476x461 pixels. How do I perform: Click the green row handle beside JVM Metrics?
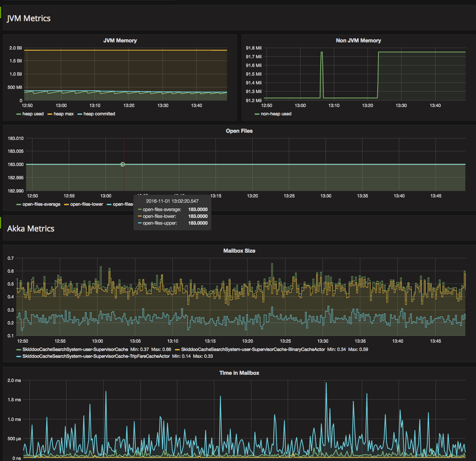click(x=1, y=12)
